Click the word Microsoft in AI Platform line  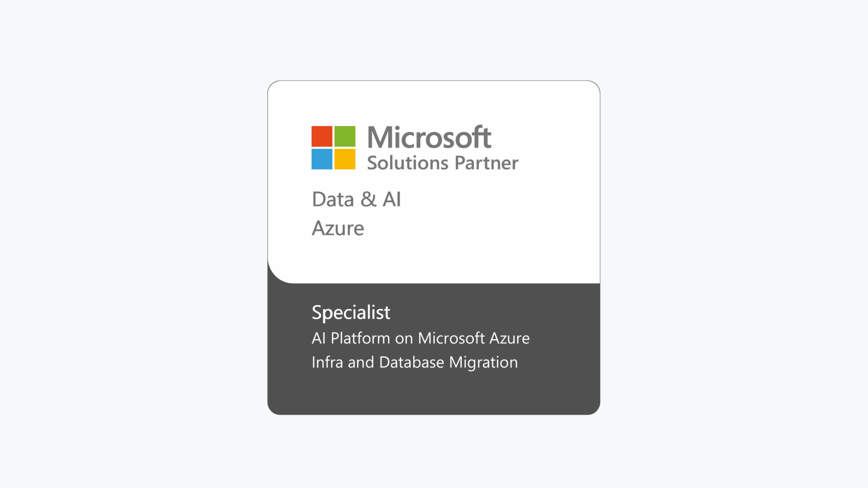tap(451, 338)
